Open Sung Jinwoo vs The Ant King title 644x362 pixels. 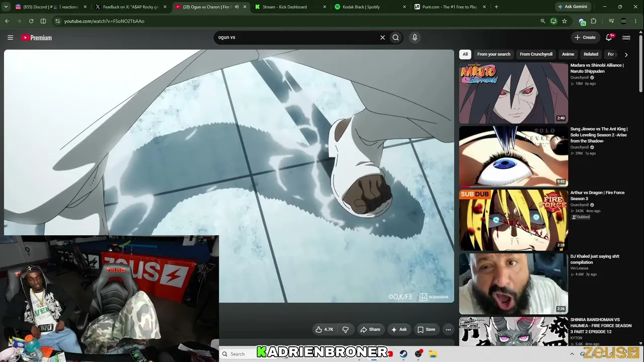pyautogui.click(x=599, y=135)
